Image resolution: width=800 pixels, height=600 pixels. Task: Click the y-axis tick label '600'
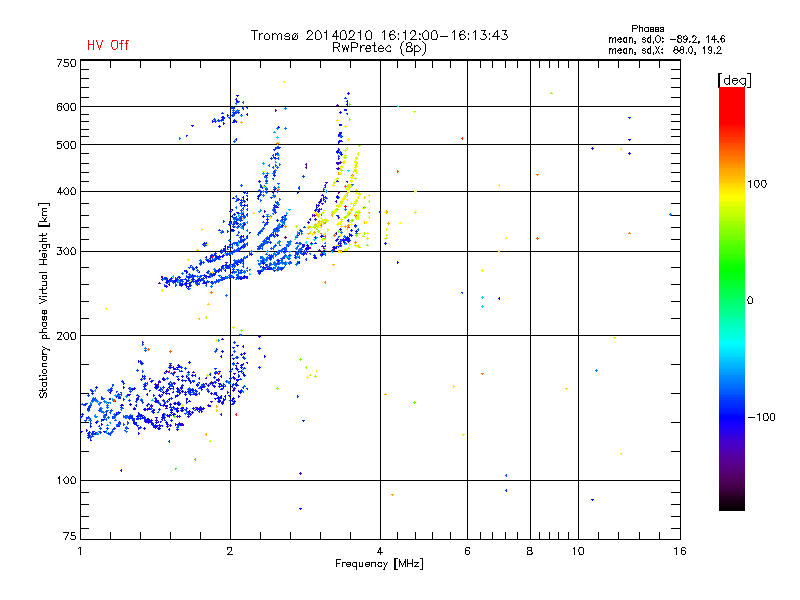click(x=66, y=107)
